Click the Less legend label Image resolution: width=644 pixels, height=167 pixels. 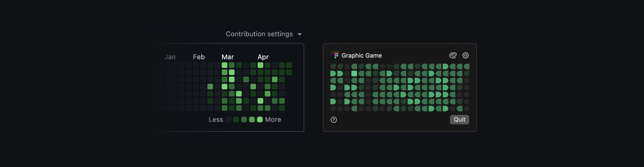pyautogui.click(x=216, y=120)
